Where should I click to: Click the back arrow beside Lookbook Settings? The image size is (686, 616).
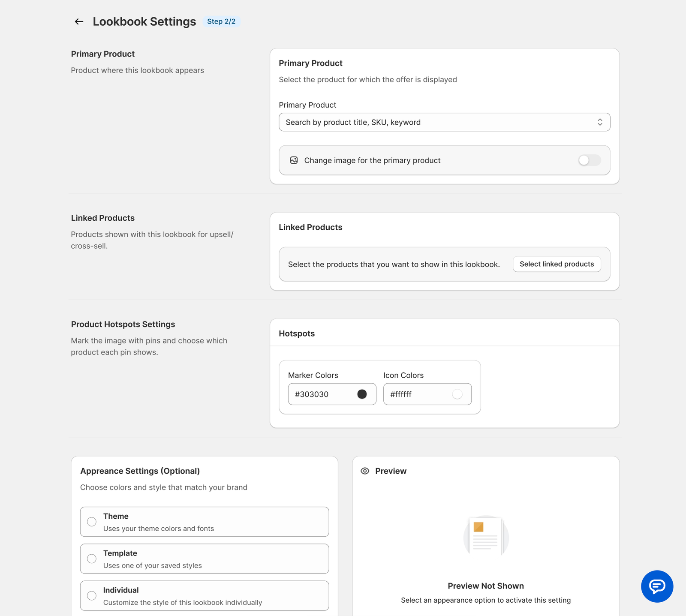[79, 21]
